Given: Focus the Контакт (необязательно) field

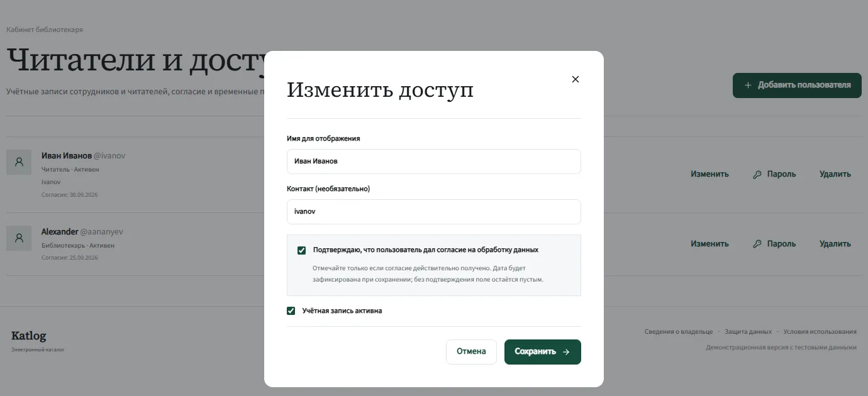Looking at the screenshot, I should point(434,212).
